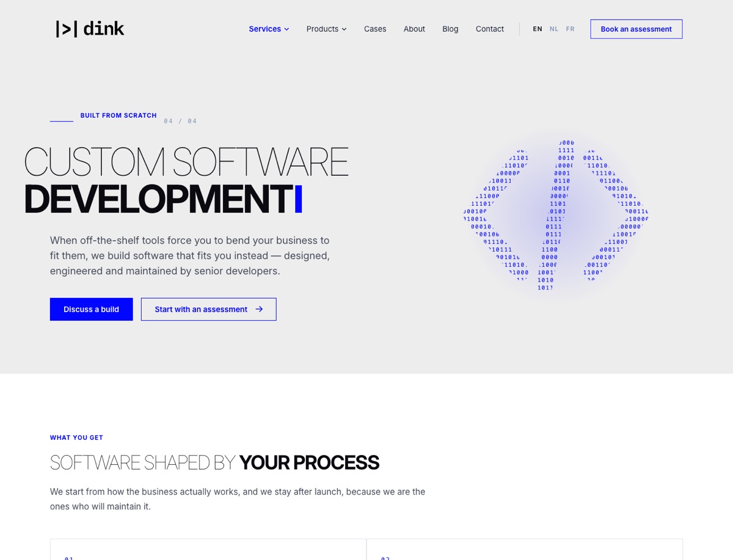
Task: Select EN language
Action: 538,29
